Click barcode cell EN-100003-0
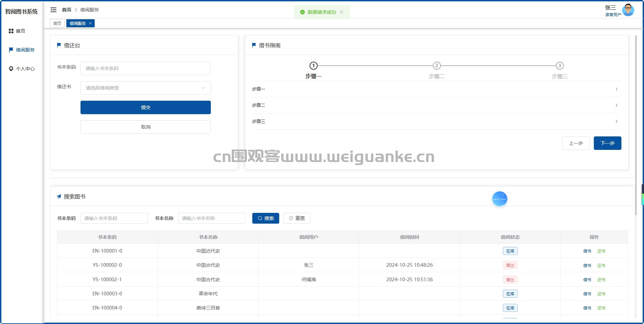The image size is (644, 324). coord(107,294)
